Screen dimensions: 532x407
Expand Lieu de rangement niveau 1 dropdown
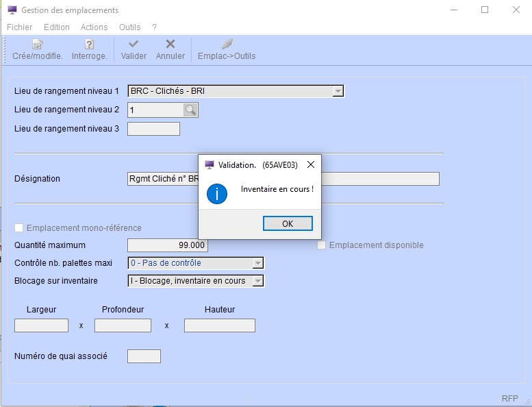coord(338,91)
